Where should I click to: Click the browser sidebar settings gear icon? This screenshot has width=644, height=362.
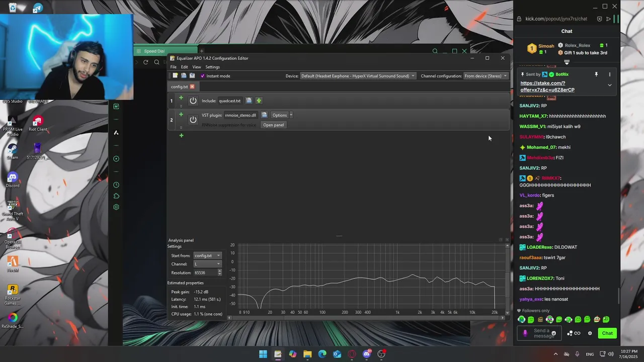point(116,207)
